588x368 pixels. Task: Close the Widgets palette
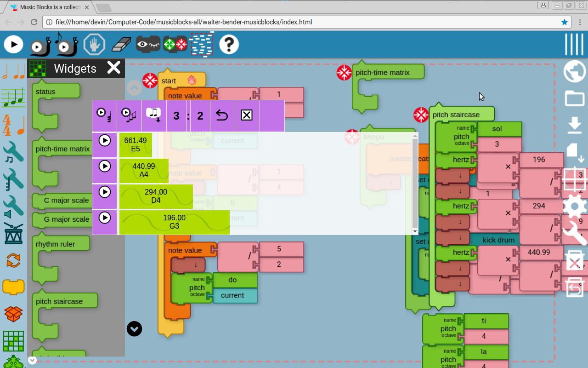click(x=113, y=68)
